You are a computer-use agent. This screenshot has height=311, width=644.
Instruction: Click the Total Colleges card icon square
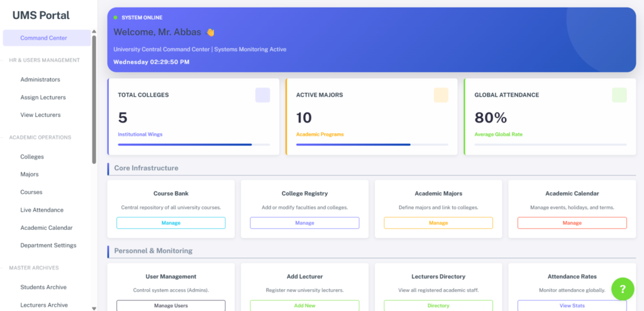click(x=262, y=95)
